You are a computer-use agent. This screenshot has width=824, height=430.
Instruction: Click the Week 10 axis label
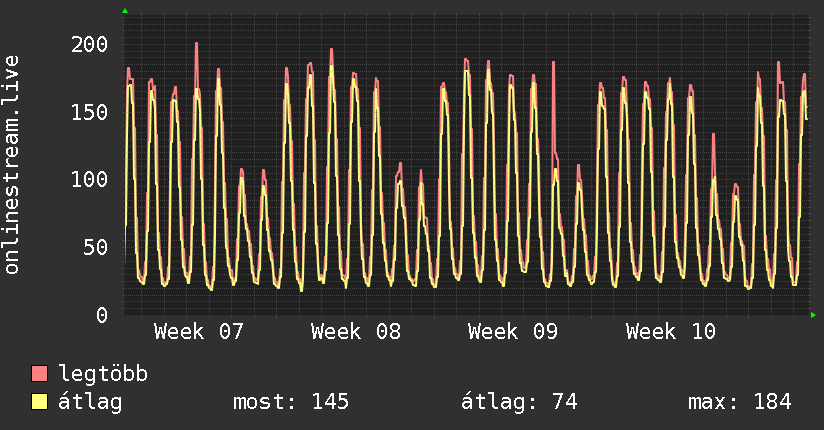[x=671, y=332]
